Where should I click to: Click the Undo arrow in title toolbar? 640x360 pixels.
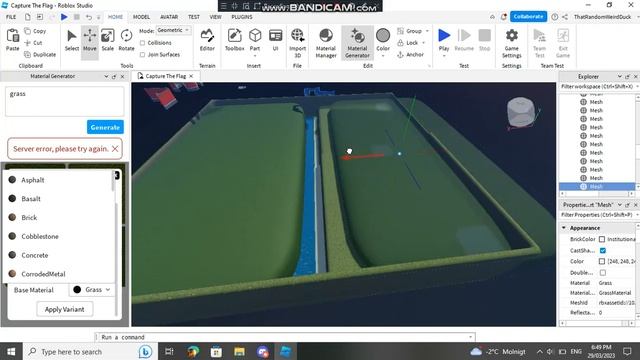[89, 17]
